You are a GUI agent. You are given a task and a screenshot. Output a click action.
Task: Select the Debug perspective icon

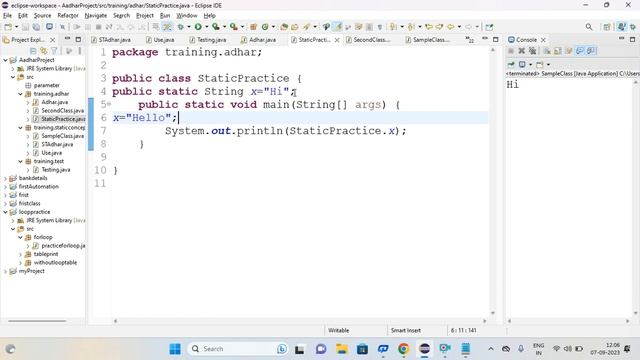pyautogui.click(x=633, y=27)
